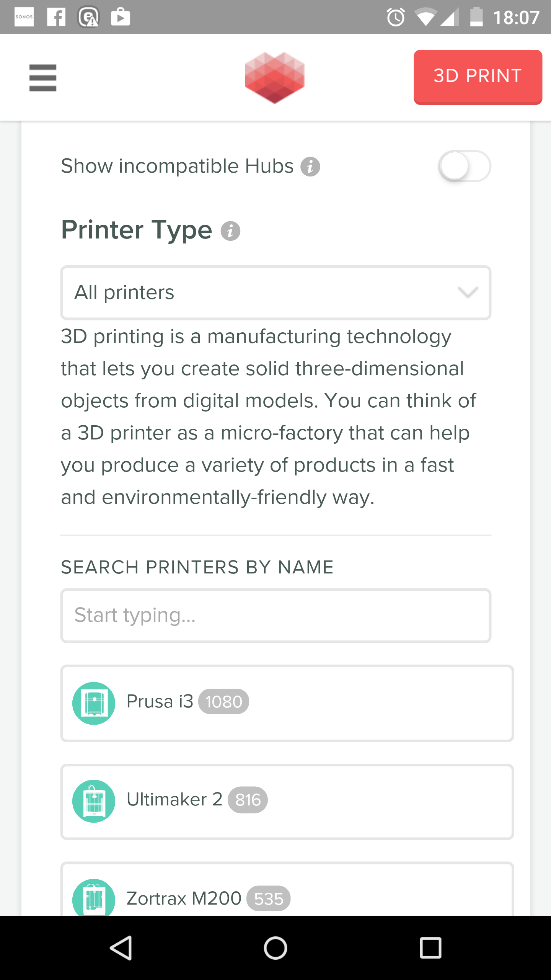The height and width of the screenshot is (980, 551).
Task: Tap the 1080 count badge on Prusa i3
Action: click(223, 702)
